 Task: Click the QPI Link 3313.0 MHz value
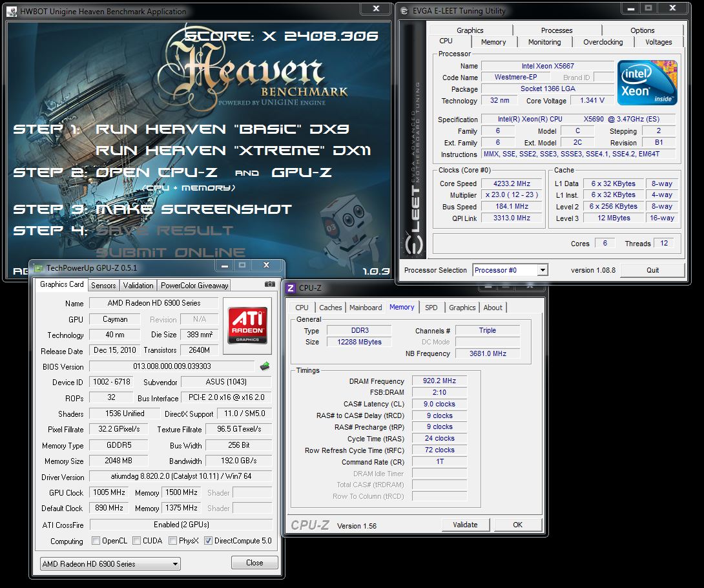click(x=512, y=218)
